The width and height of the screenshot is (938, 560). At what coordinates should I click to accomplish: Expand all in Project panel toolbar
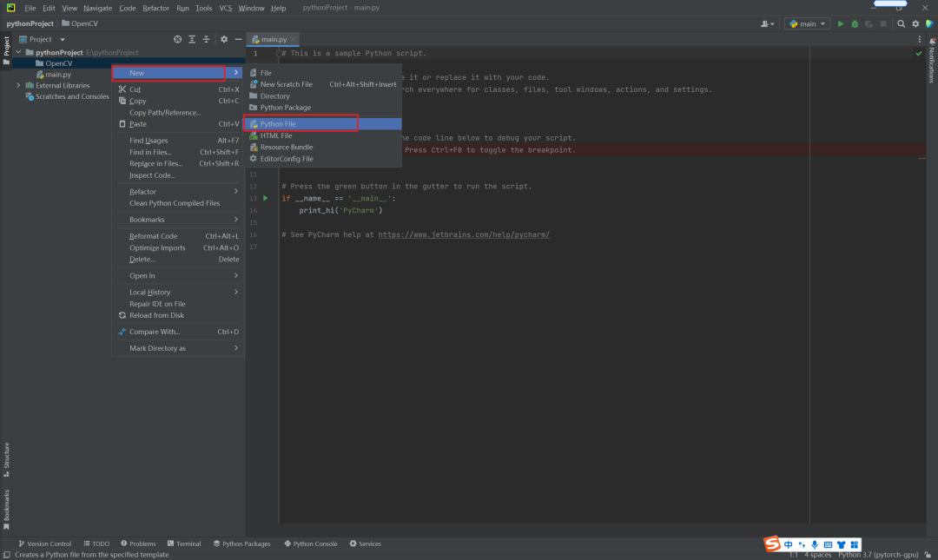coord(192,39)
